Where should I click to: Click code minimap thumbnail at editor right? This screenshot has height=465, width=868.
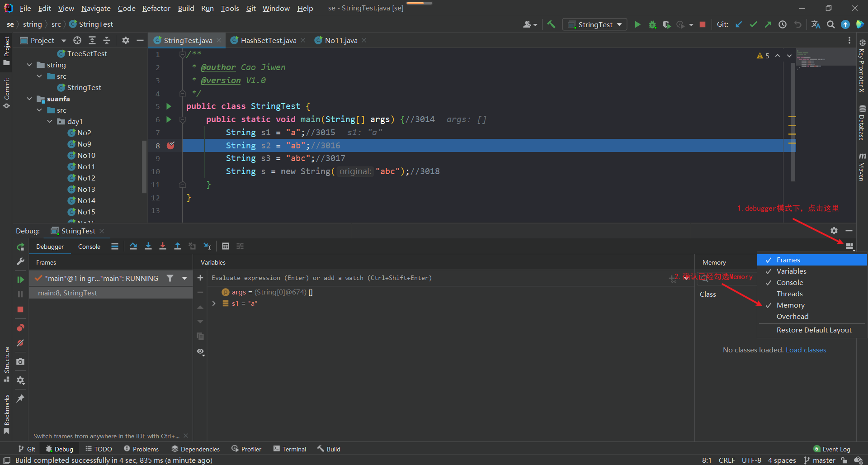825,57
